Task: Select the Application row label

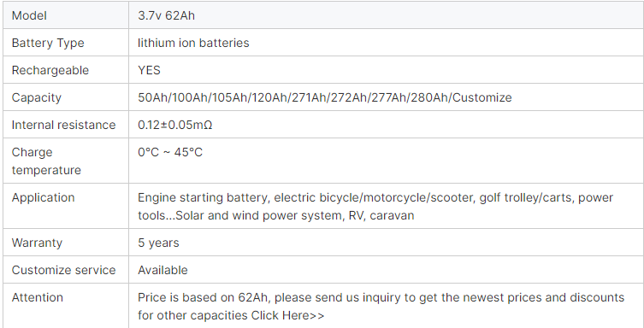Action: click(x=43, y=197)
